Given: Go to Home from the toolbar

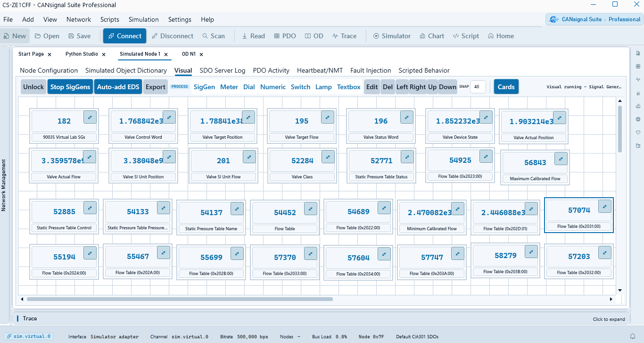Looking at the screenshot, I should click(x=501, y=36).
